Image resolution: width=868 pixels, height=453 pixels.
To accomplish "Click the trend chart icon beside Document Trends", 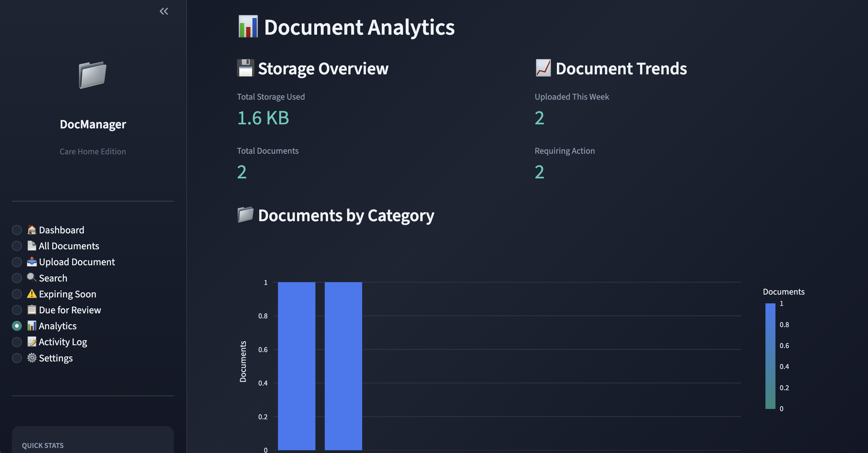I will pyautogui.click(x=543, y=68).
